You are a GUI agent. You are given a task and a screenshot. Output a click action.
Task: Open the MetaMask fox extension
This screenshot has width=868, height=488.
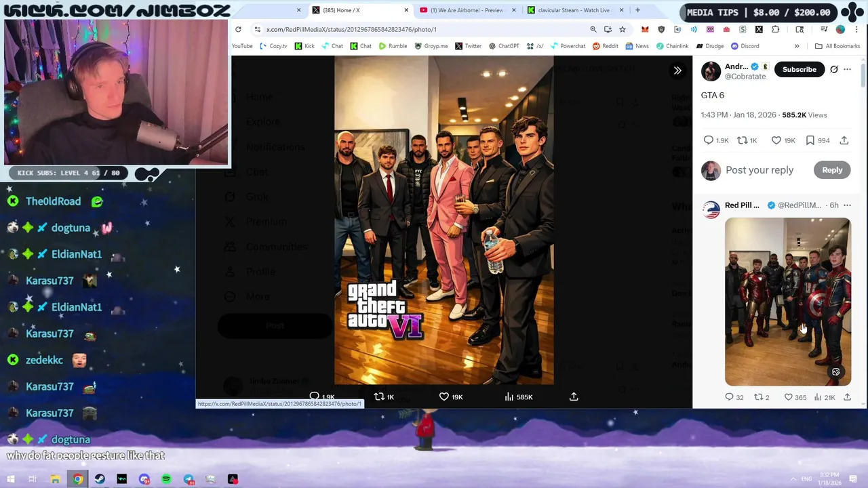point(645,29)
